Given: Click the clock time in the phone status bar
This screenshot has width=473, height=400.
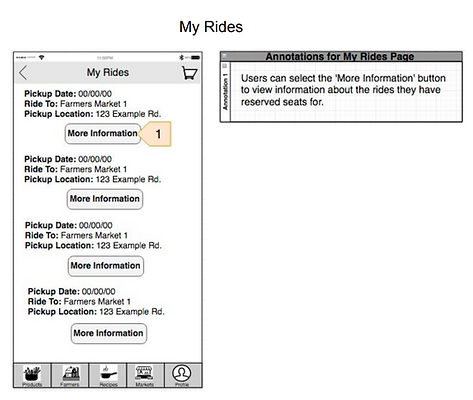Looking at the screenshot, I should coord(105,58).
